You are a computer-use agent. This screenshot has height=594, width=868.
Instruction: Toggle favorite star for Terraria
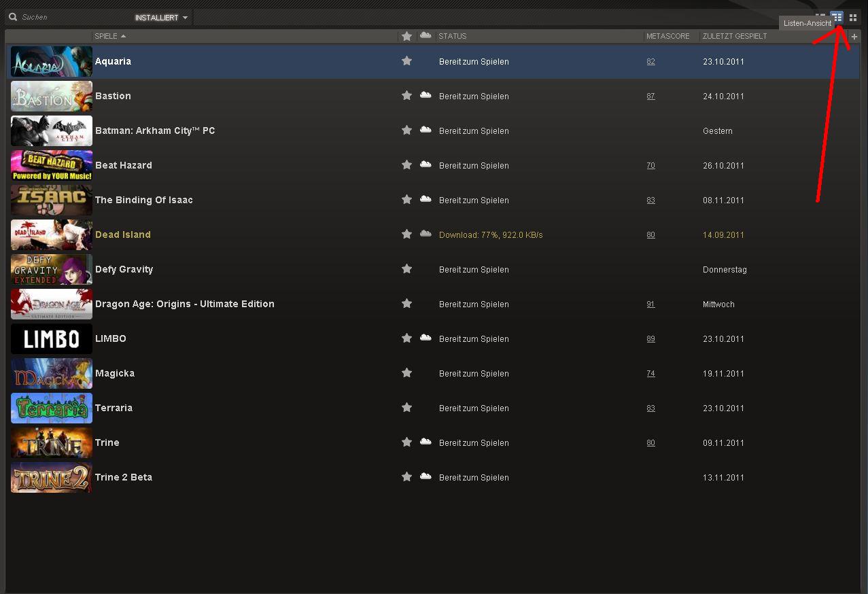pos(406,408)
